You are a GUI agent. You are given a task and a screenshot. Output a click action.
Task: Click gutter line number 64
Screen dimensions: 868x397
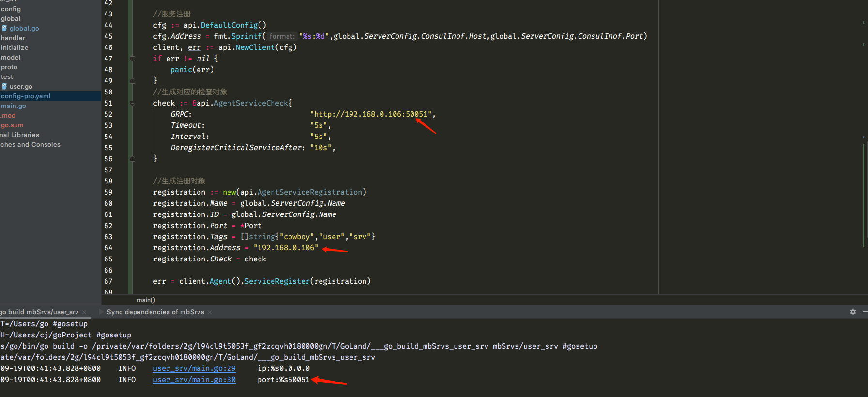click(108, 248)
